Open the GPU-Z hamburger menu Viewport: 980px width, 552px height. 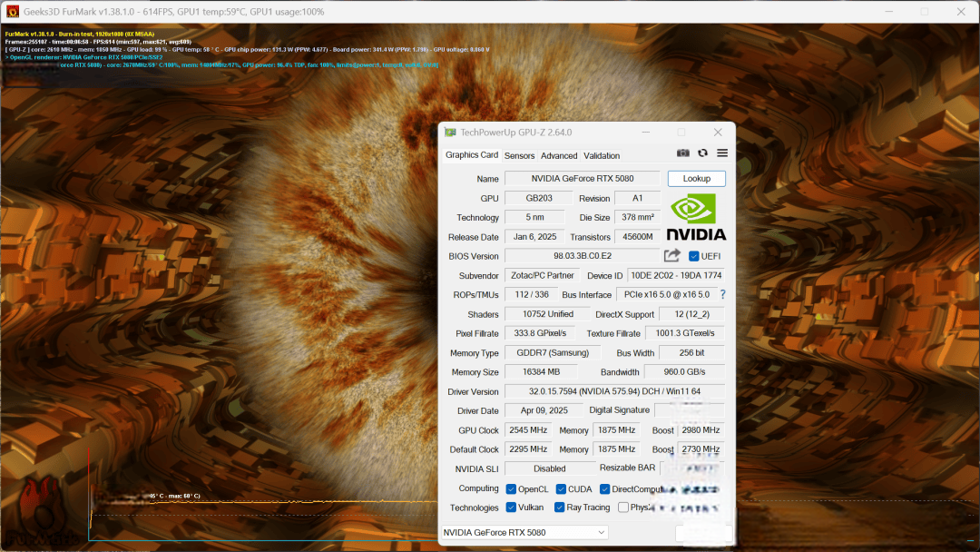[x=722, y=153]
